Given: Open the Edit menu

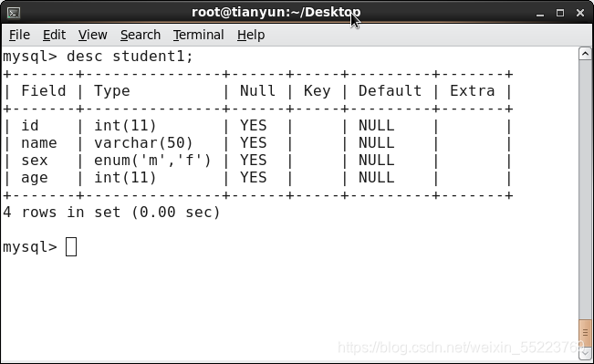Looking at the screenshot, I should point(54,35).
